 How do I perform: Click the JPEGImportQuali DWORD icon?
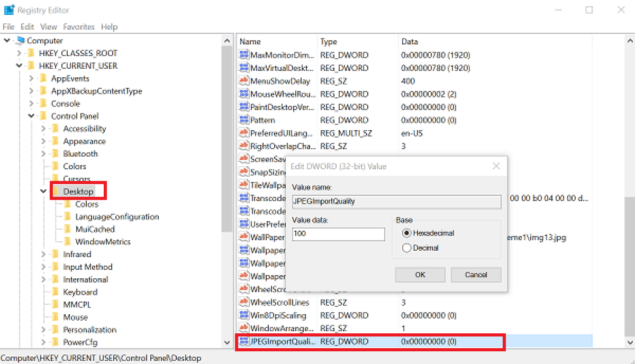[x=244, y=342]
